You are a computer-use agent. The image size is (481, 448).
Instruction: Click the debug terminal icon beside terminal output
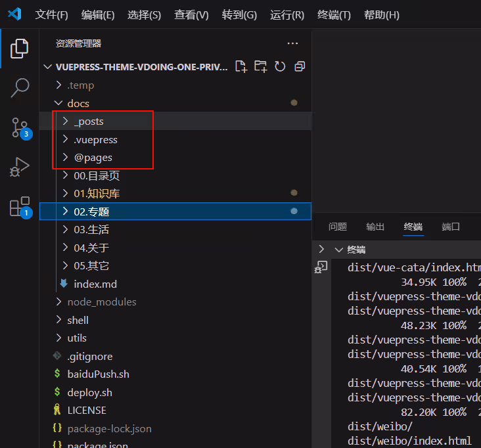click(321, 267)
